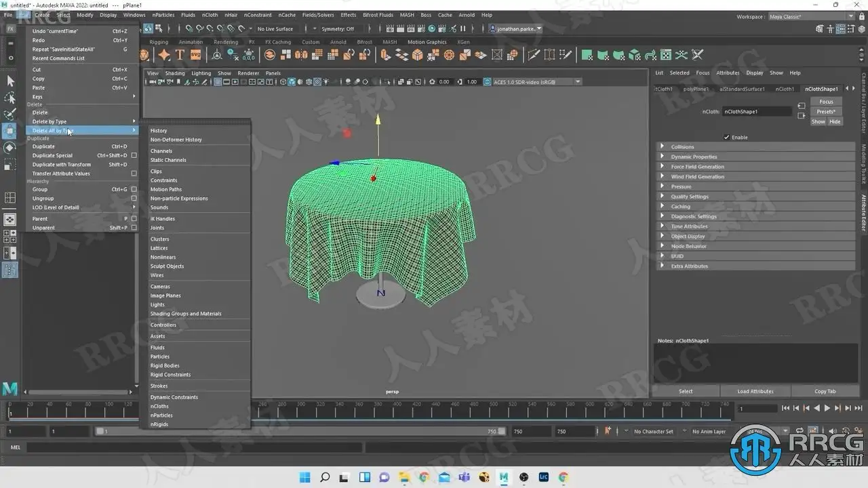Pick the Scale tool in toolbox
The image size is (868, 488).
[x=10, y=164]
